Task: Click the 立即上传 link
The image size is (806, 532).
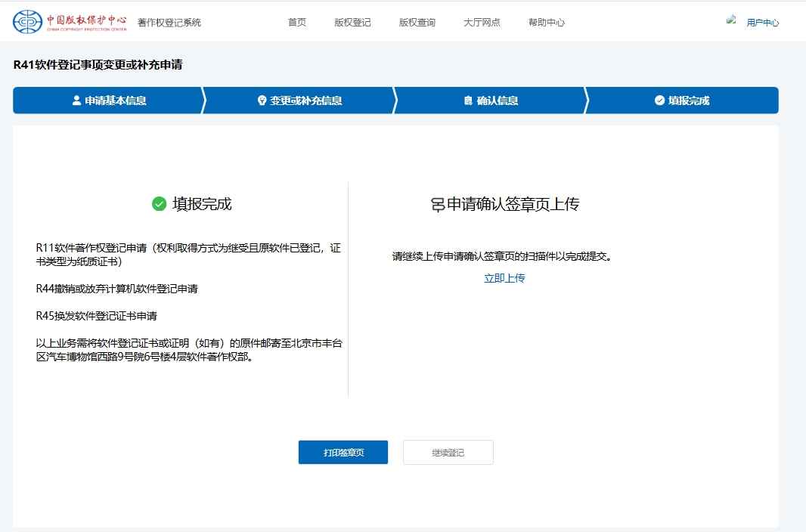Action: click(x=504, y=278)
